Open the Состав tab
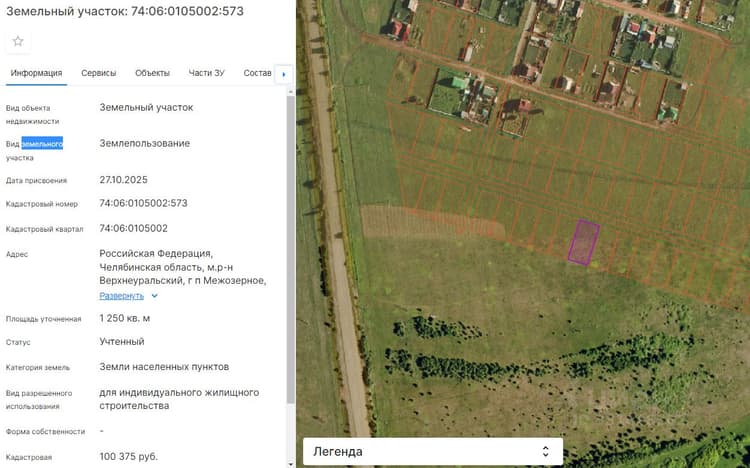This screenshot has width=750, height=468. [x=257, y=73]
